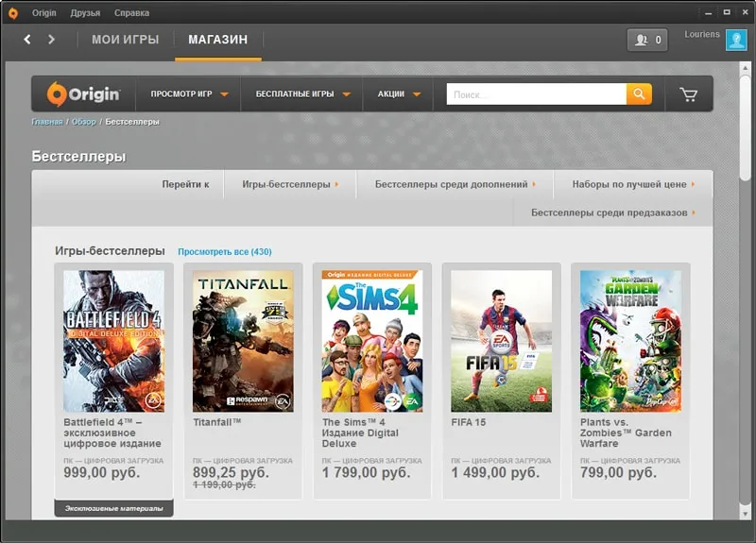Click the Бестселлеры breadcrumb text
Image resolution: width=756 pixels, height=543 pixels.
coord(132,122)
